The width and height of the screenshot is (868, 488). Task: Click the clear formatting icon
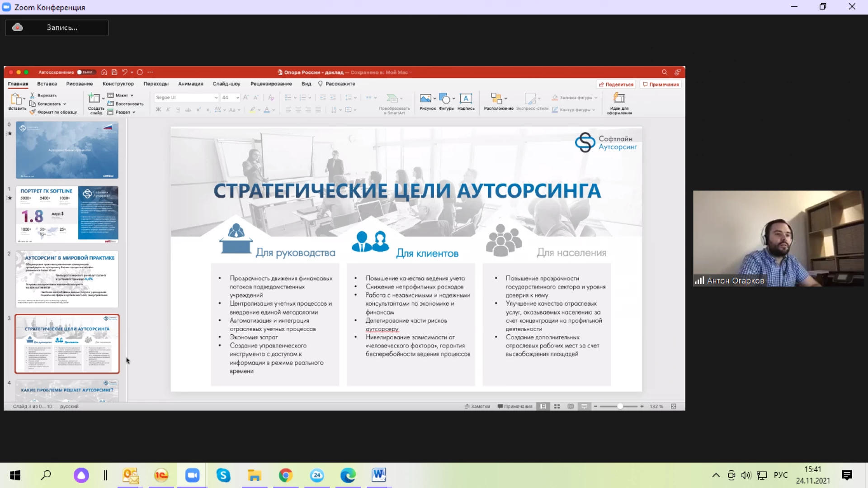point(271,97)
